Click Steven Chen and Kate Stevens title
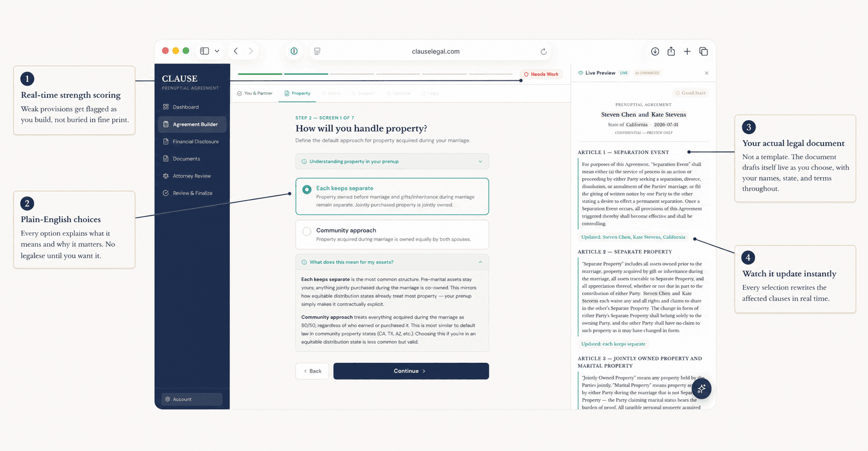The width and height of the screenshot is (868, 451). pos(644,115)
